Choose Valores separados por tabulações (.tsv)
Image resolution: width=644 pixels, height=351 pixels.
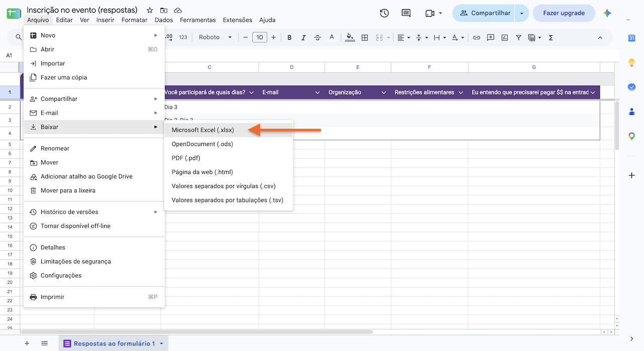click(228, 200)
